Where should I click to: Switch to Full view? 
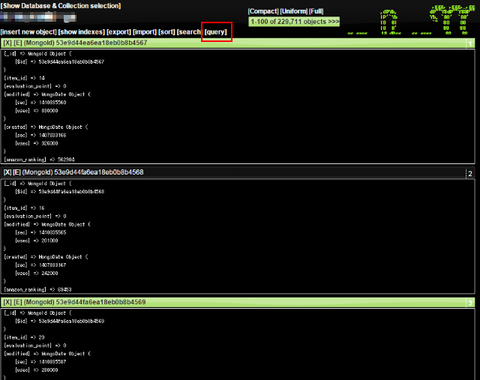(316, 11)
